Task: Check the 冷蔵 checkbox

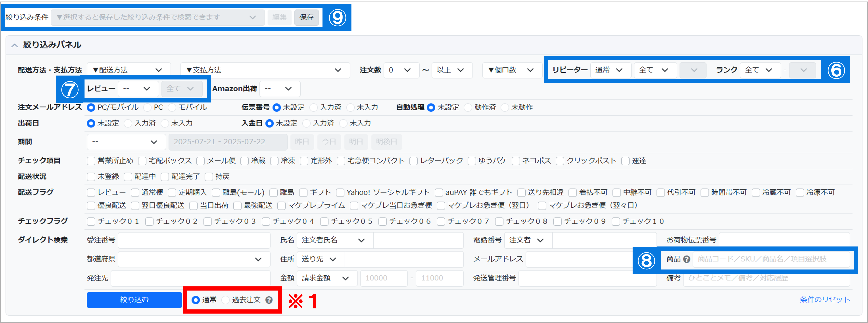Action: click(x=245, y=161)
